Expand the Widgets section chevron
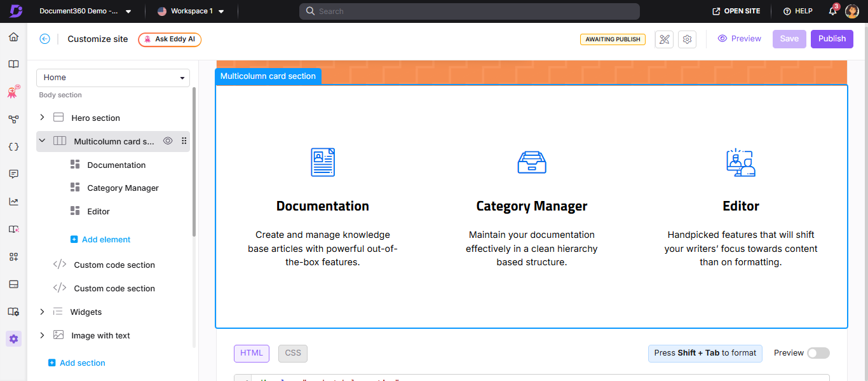This screenshot has height=381, width=868. click(x=42, y=312)
